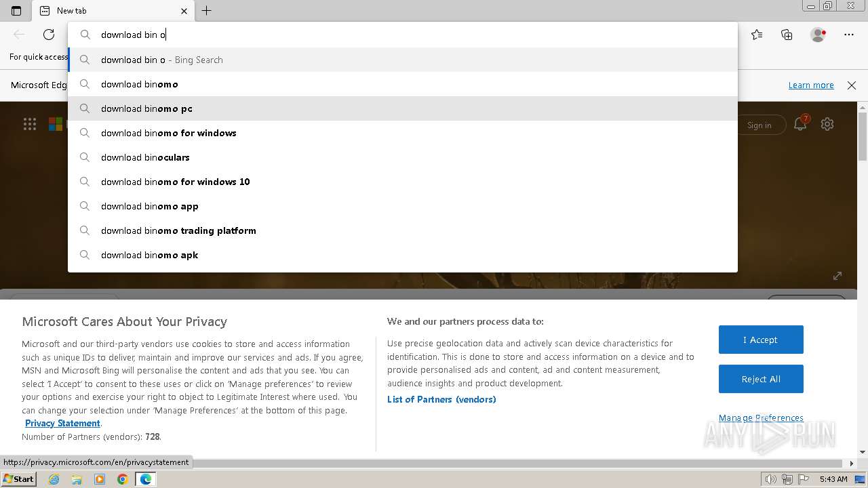Image resolution: width=868 pixels, height=488 pixels.
Task: Open the Collections icon
Action: (787, 35)
